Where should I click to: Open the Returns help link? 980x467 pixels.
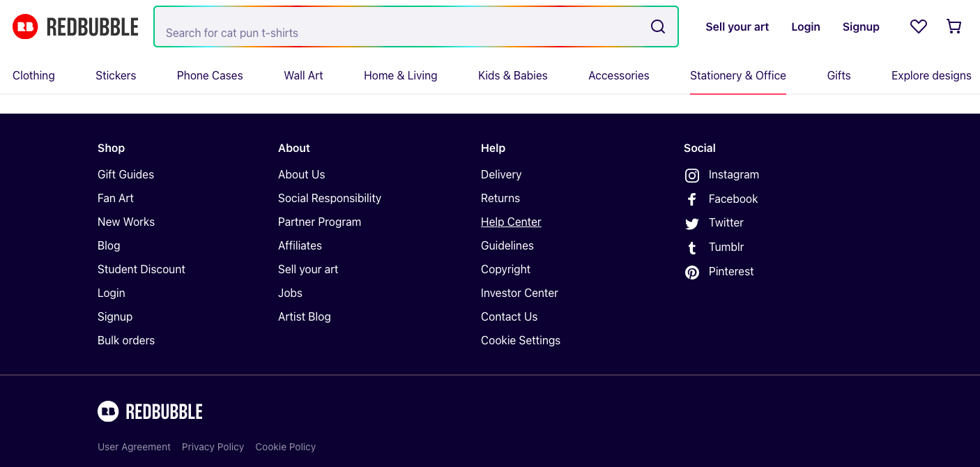pos(500,198)
